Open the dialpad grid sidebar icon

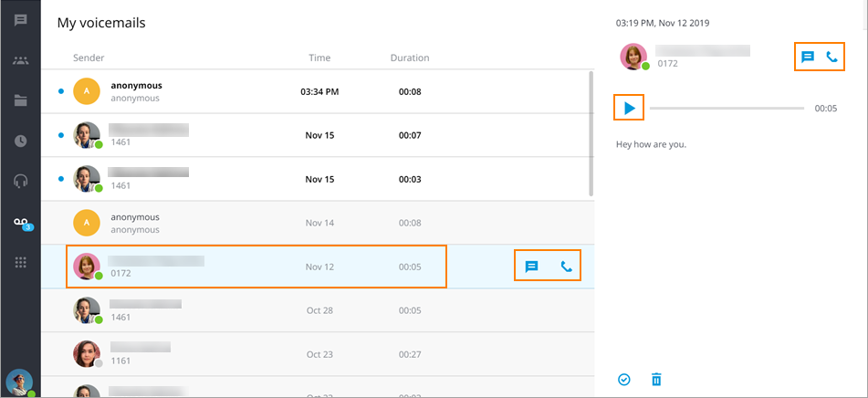20,262
